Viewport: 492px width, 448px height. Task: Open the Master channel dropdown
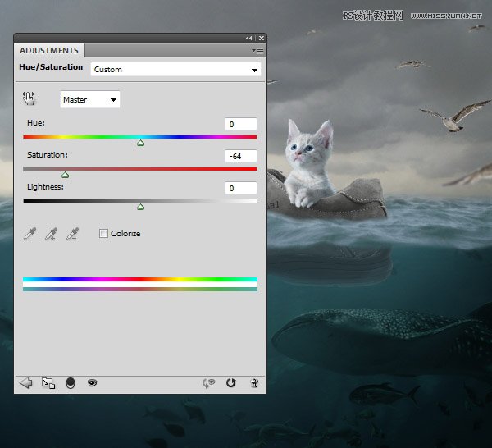point(90,100)
